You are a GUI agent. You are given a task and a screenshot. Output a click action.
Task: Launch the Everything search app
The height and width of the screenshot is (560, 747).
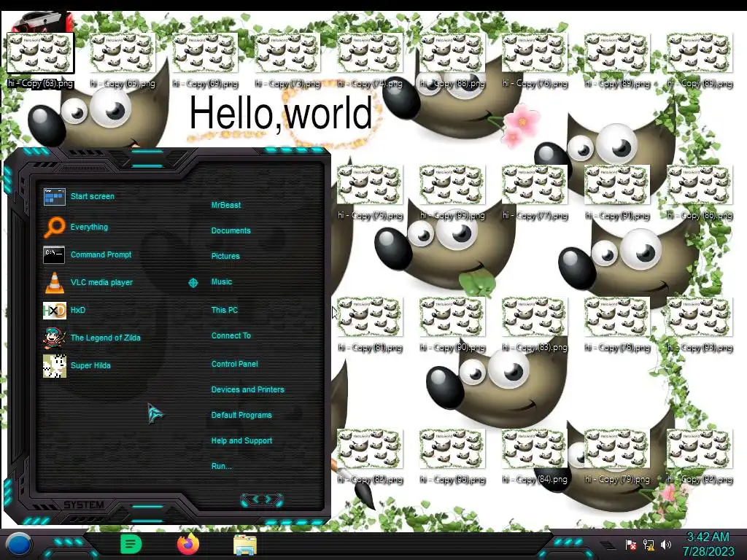click(x=76, y=227)
